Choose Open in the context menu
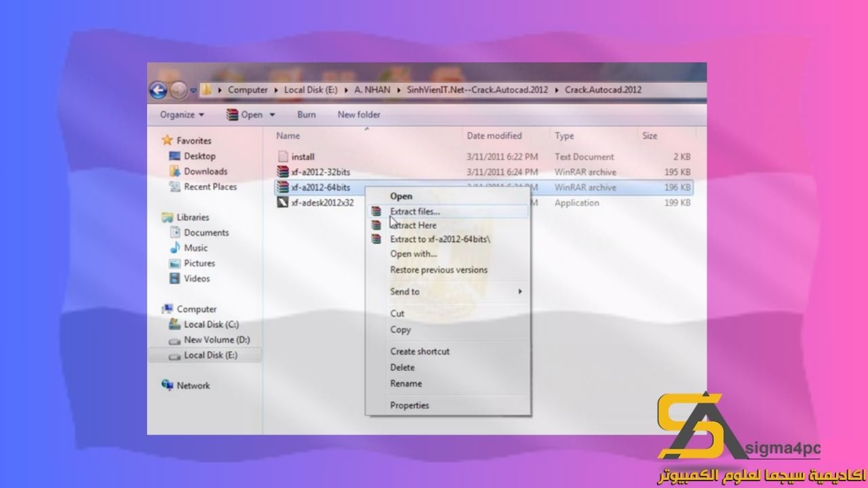Screen dimensions: 868x488 401,196
